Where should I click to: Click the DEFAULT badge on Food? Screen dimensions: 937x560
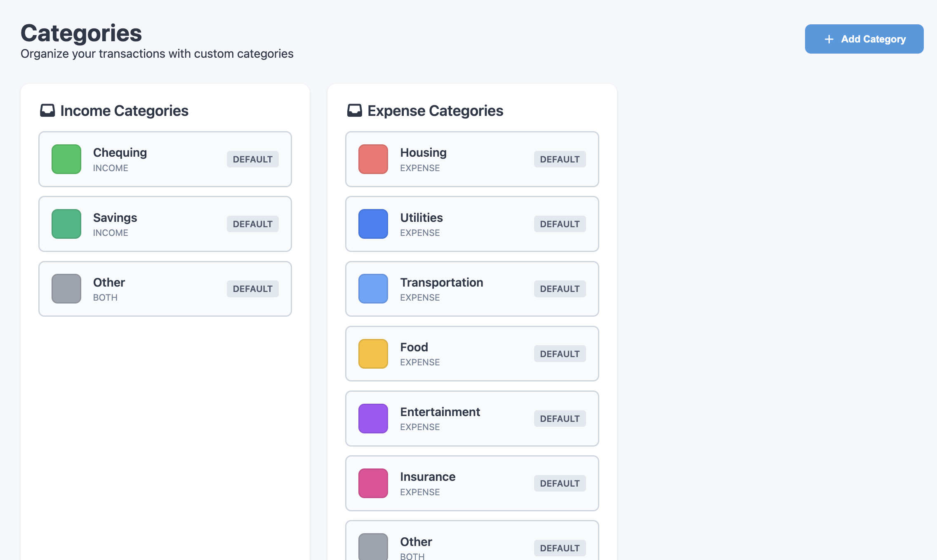click(x=560, y=353)
